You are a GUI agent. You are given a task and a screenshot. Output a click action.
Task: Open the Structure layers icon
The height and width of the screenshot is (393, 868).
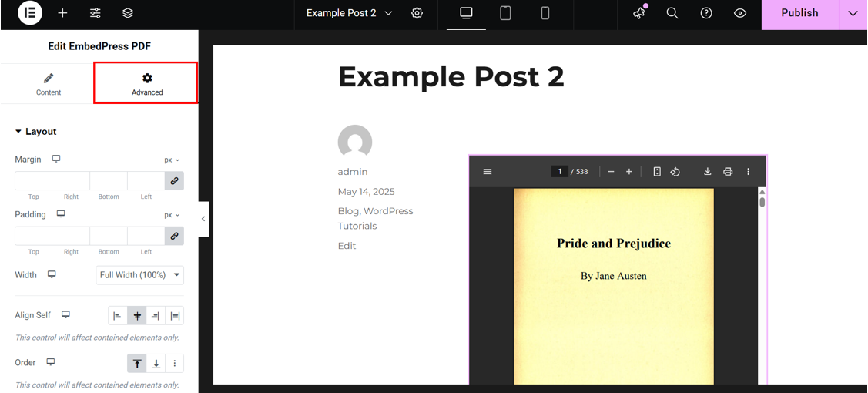(x=128, y=13)
